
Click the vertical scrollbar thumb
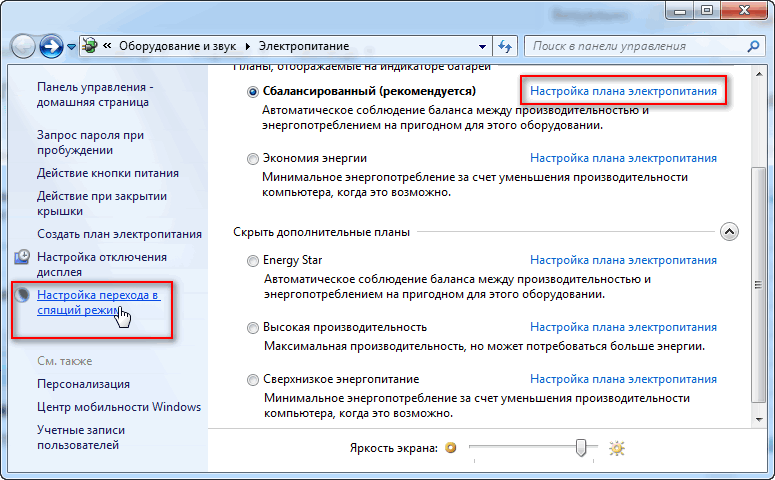click(758, 285)
